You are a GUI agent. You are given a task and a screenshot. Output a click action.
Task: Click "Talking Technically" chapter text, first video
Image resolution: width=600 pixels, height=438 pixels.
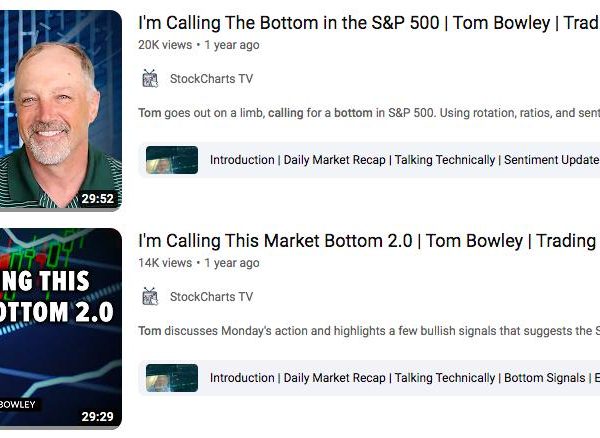[x=445, y=160]
